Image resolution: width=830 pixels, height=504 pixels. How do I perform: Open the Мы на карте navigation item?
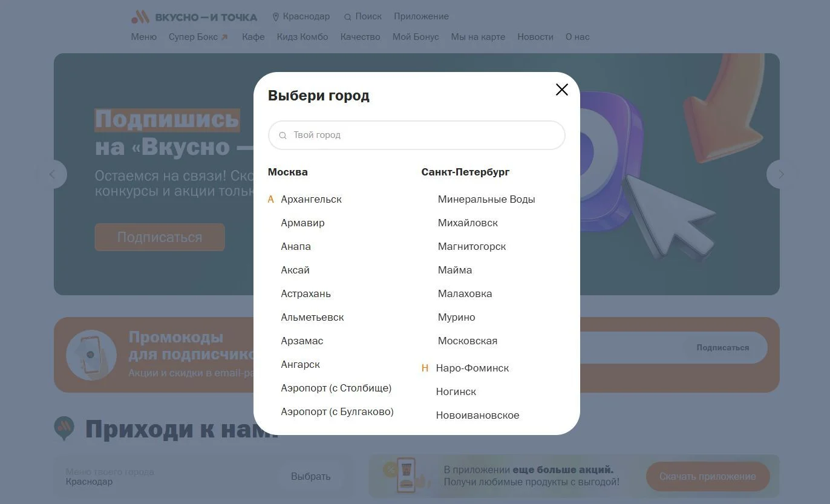478,37
